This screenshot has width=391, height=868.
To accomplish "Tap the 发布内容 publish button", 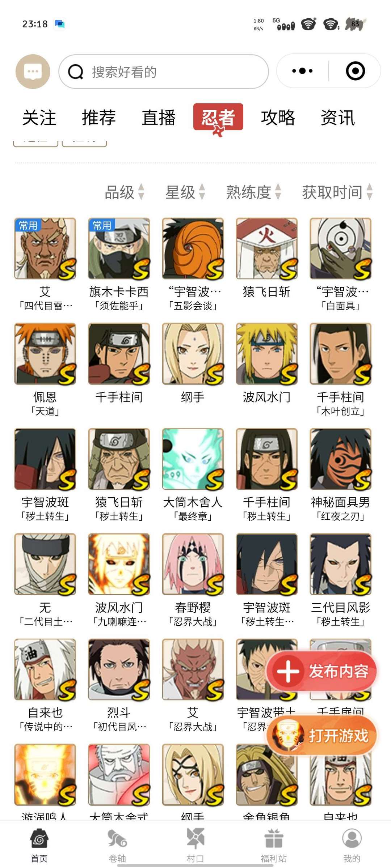I will pyautogui.click(x=321, y=671).
